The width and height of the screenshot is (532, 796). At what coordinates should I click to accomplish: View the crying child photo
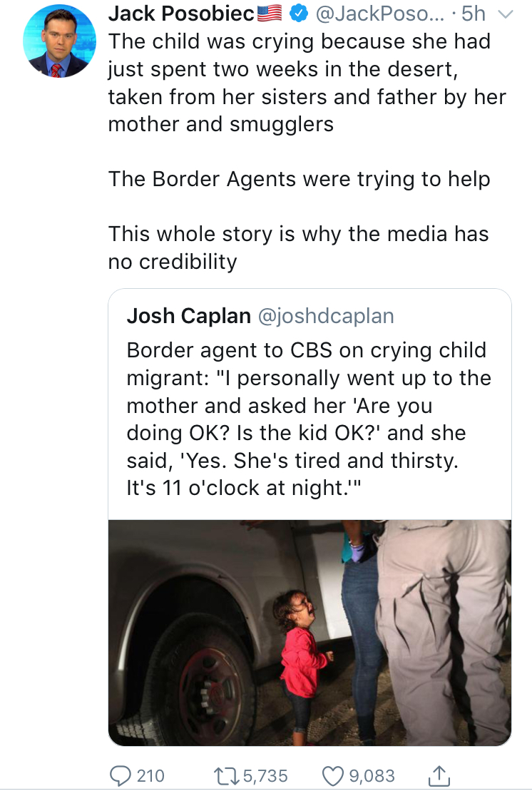(x=310, y=632)
